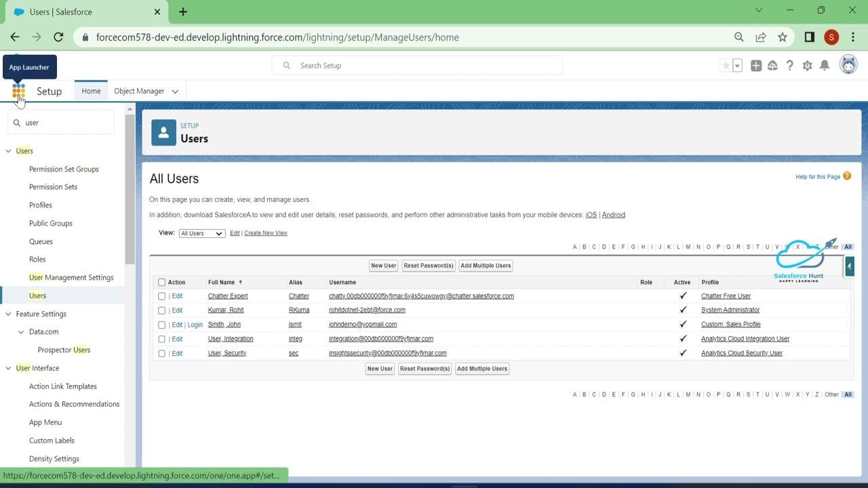Open the Trailhead guidance cloud icon

pos(772,66)
